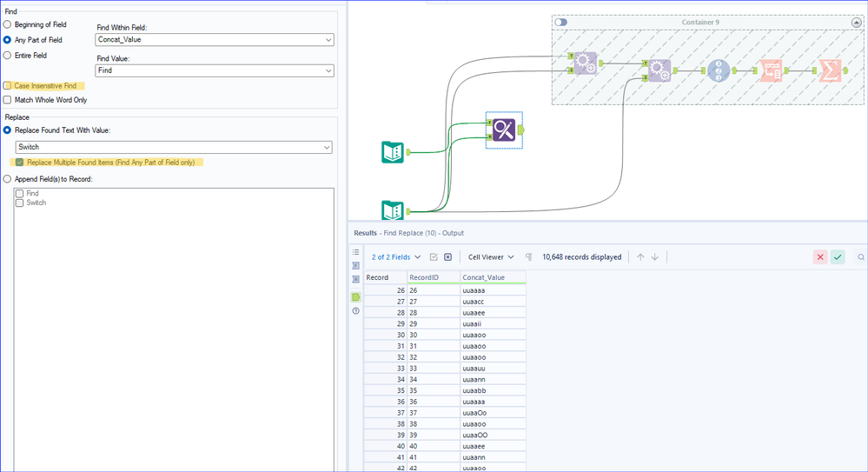Viewport: 868px width, 472px height.
Task: Click the Summarize tool output anchor
Action: (845, 71)
